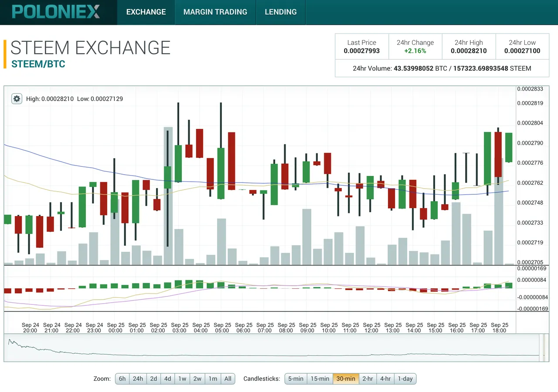Set zoom to 2w

(197, 378)
